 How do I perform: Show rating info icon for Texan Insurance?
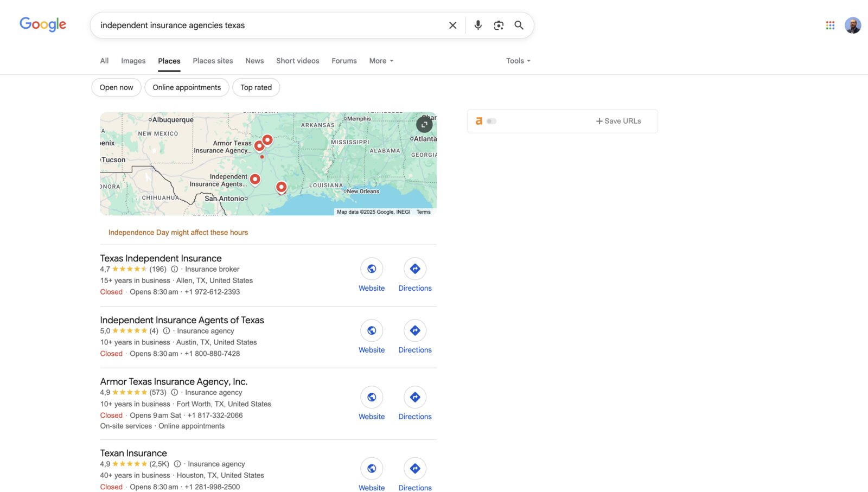[177, 464]
